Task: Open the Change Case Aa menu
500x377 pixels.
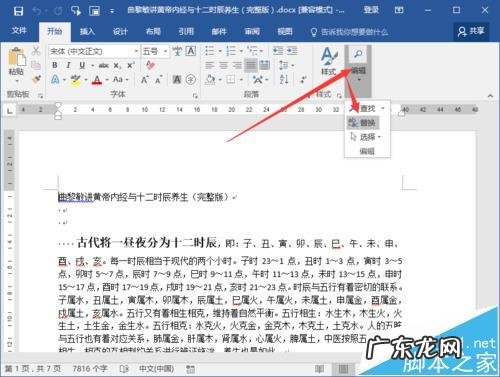Action: [118, 80]
